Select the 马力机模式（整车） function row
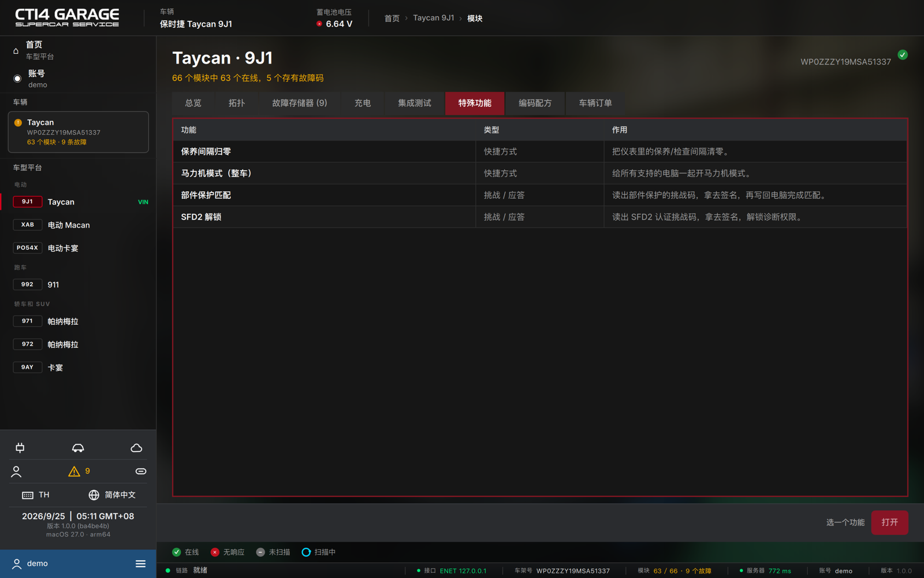 tap(540, 173)
